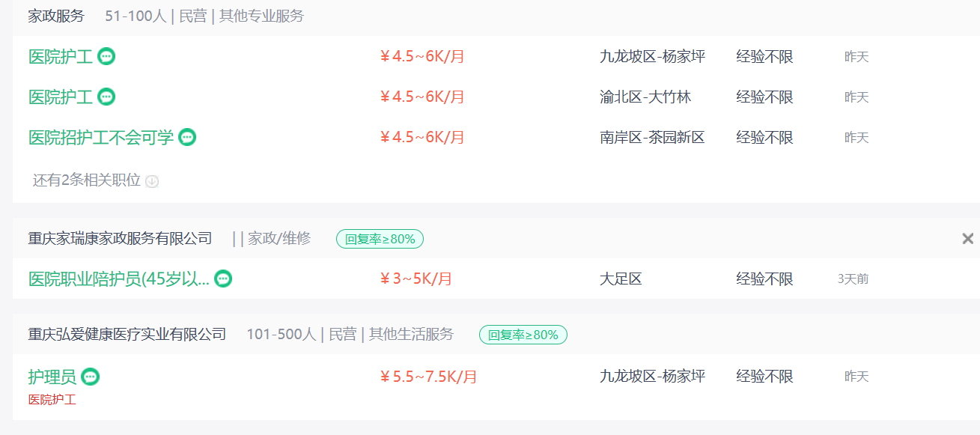This screenshot has width=980, height=435.
Task: Open chat icon beside 渝北区 医院护工 listing
Action: point(106,97)
